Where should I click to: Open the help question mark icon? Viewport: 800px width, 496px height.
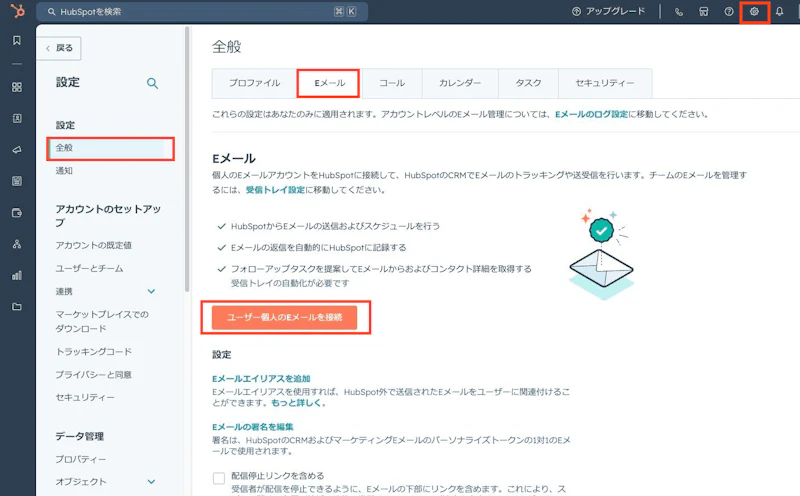coord(729,12)
